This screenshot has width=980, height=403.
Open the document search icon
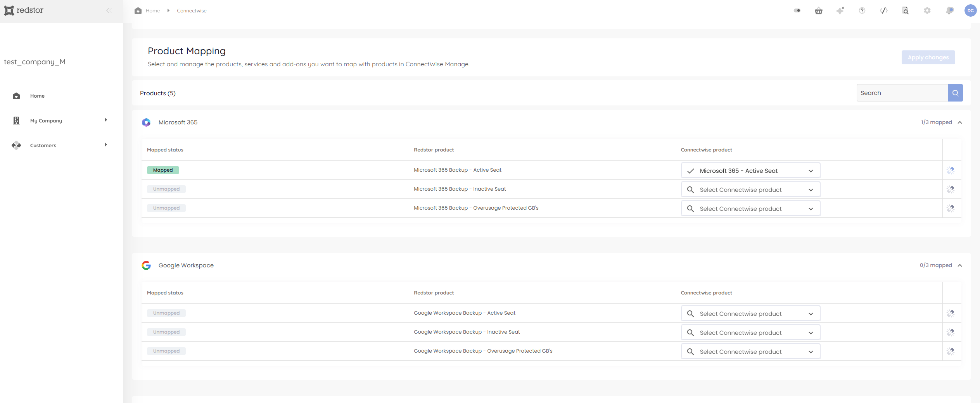906,10
